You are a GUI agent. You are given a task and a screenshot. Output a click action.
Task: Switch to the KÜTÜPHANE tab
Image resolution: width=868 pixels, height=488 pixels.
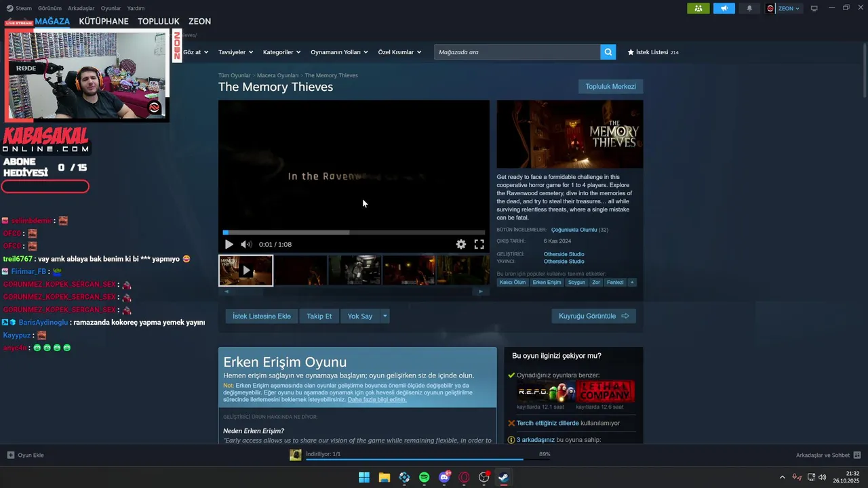click(104, 21)
